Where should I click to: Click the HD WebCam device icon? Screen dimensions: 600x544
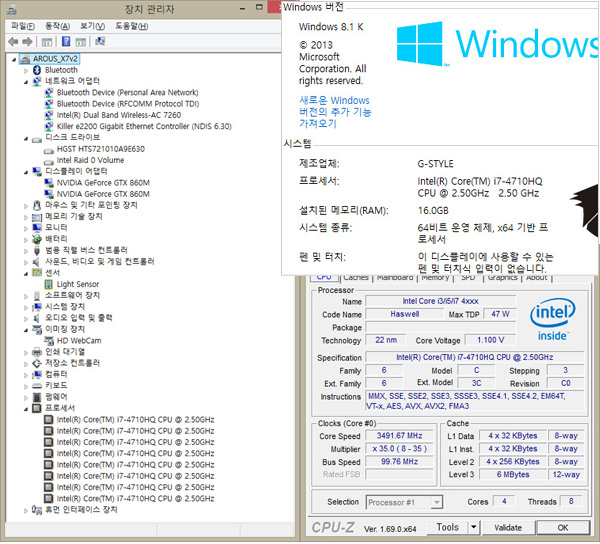click(x=49, y=340)
